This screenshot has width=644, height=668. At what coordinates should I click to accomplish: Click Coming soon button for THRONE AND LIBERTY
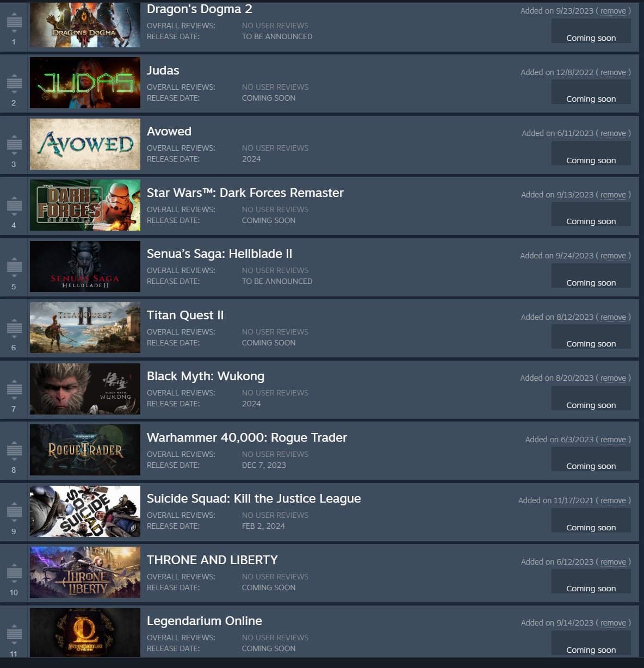tap(591, 582)
